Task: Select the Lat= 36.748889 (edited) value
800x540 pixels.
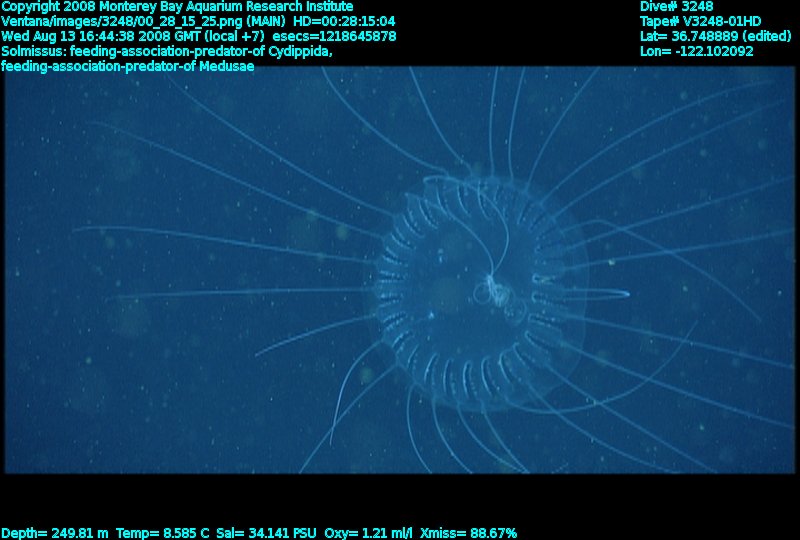Action: (715, 37)
